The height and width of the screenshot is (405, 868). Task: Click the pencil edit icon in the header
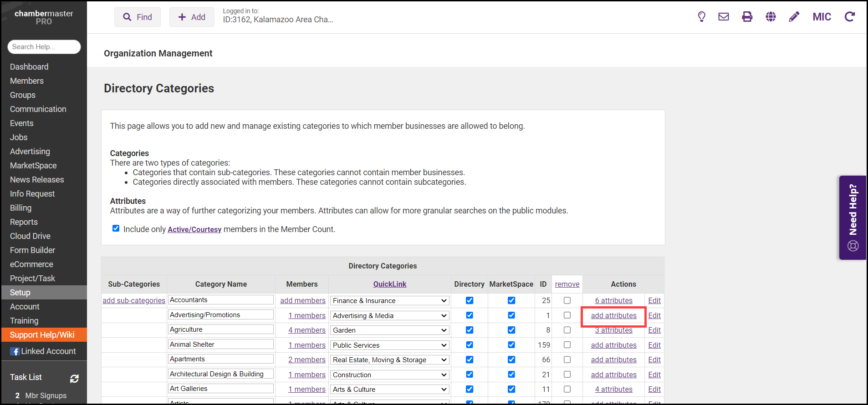[x=794, y=17]
